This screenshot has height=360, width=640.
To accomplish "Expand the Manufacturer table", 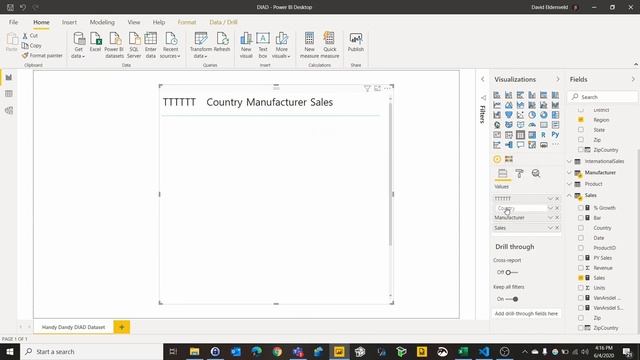I will (570, 173).
